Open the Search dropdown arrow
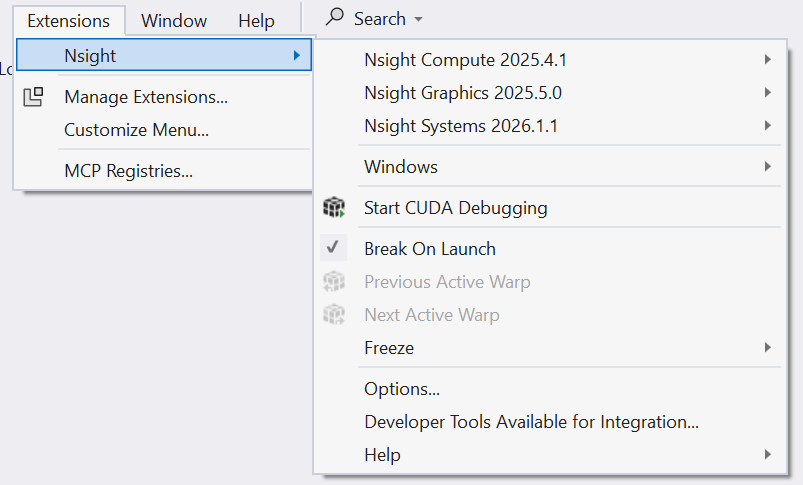Viewport: 803px width, 485px height. 418,20
